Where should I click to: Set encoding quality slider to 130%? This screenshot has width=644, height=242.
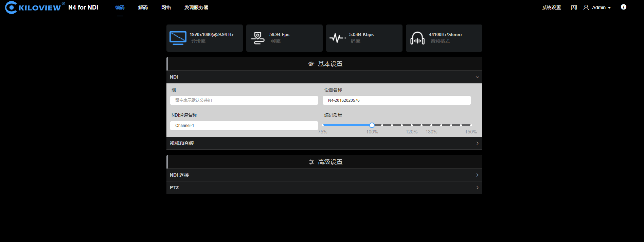click(431, 125)
